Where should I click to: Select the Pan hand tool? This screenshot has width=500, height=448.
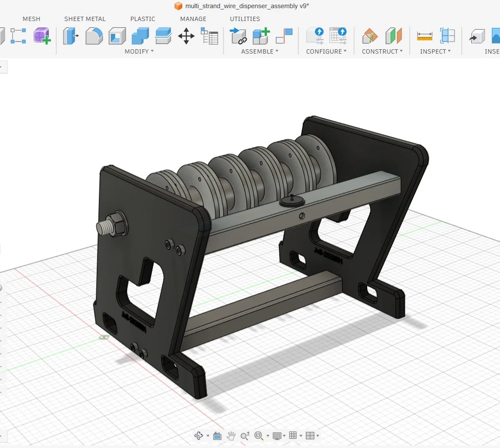[x=231, y=436]
